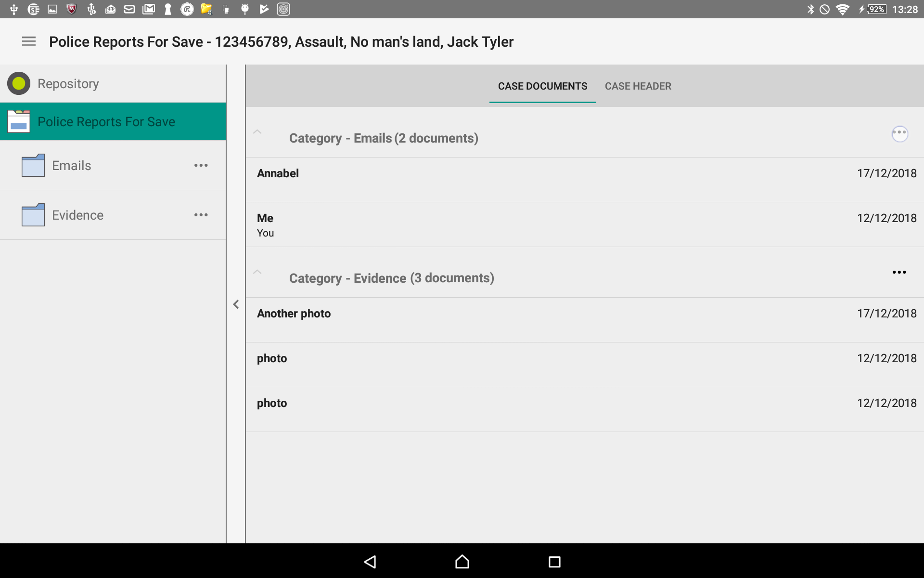Screen dimensions: 924x578
Task: Click the Repository icon in the sidebar
Action: point(18,83)
